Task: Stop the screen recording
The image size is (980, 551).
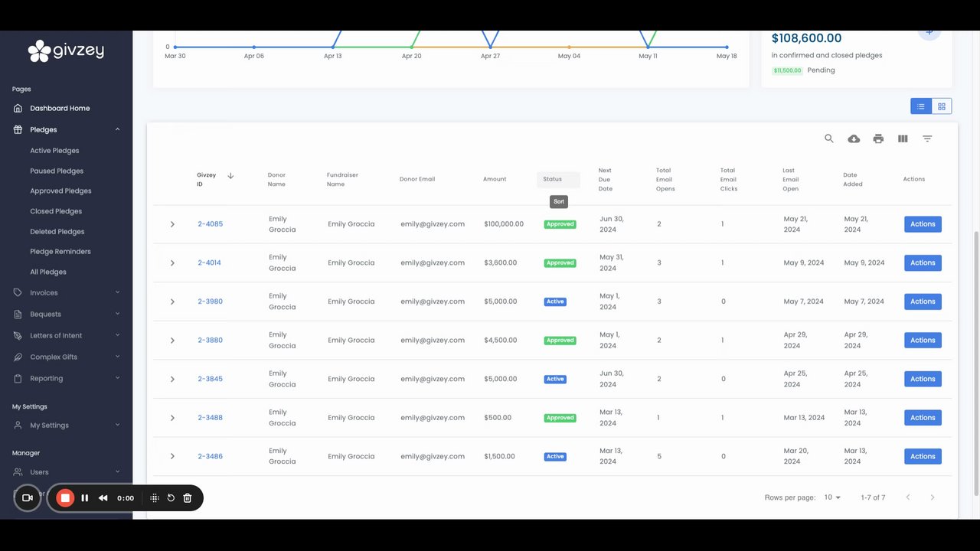Action: point(65,498)
